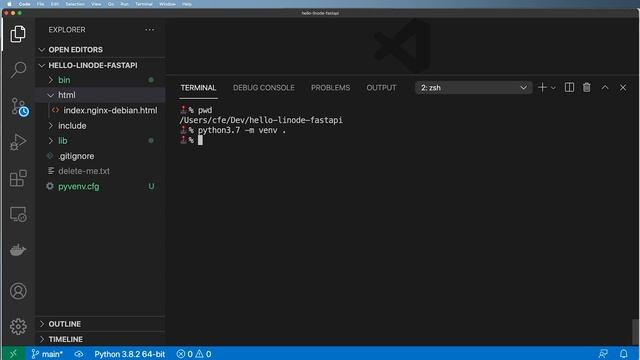This screenshot has height=360, width=640.
Task: Open notifications bell
Action: point(623,353)
